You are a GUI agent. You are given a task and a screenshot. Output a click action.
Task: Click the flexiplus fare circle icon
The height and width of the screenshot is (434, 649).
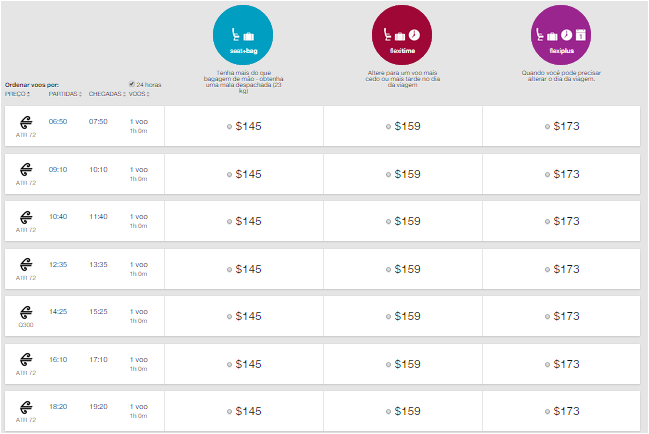tap(561, 35)
